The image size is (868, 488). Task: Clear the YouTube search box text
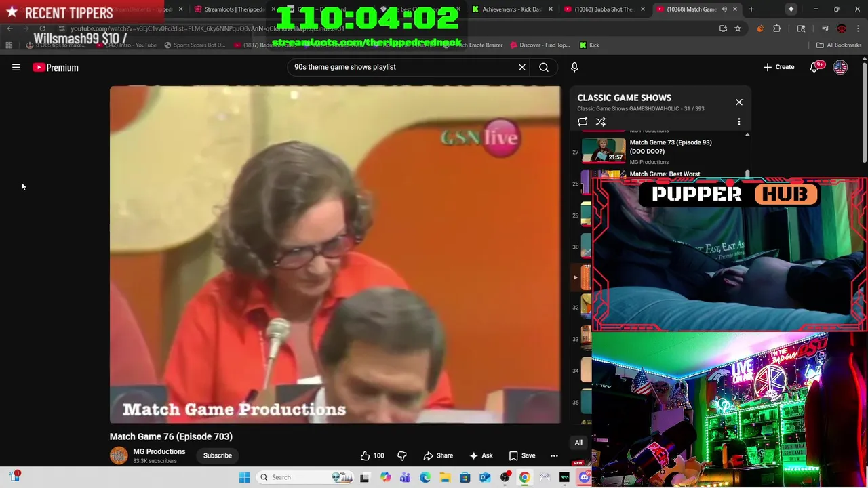[x=522, y=67]
